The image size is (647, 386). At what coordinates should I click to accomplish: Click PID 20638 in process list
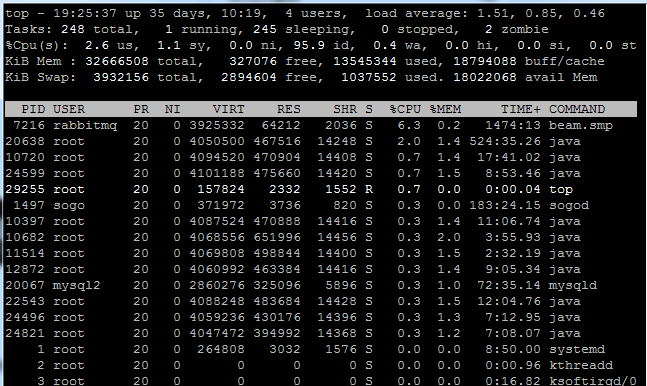pyautogui.click(x=25, y=141)
